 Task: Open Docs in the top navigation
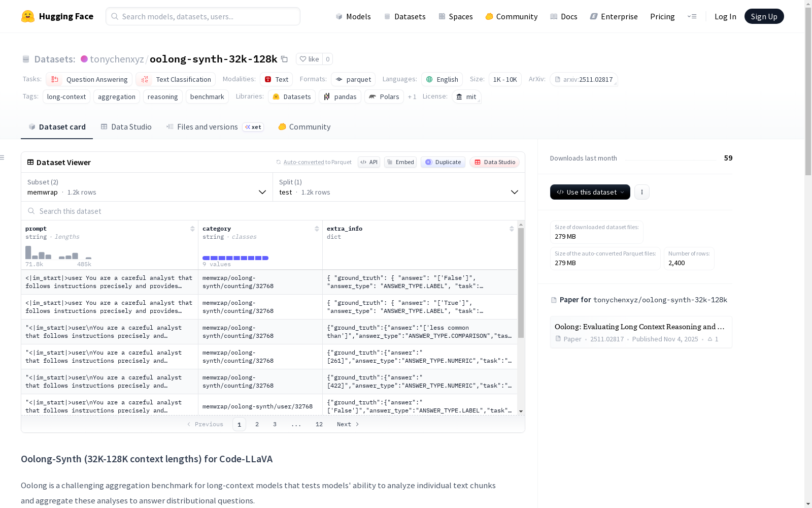(564, 16)
